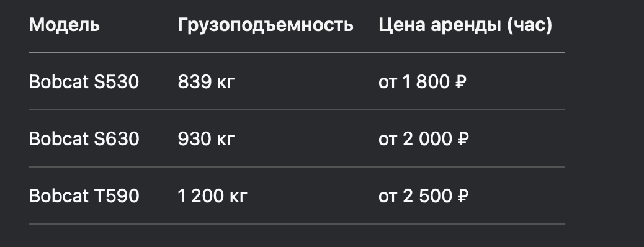Click the от 1 800 ₽ price

point(423,82)
